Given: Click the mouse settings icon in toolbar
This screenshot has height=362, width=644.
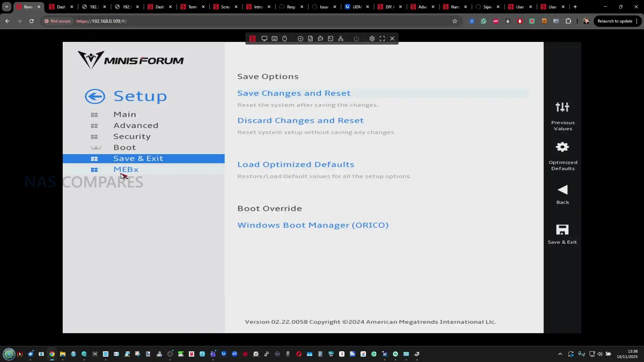Looking at the screenshot, I should click(284, 39).
